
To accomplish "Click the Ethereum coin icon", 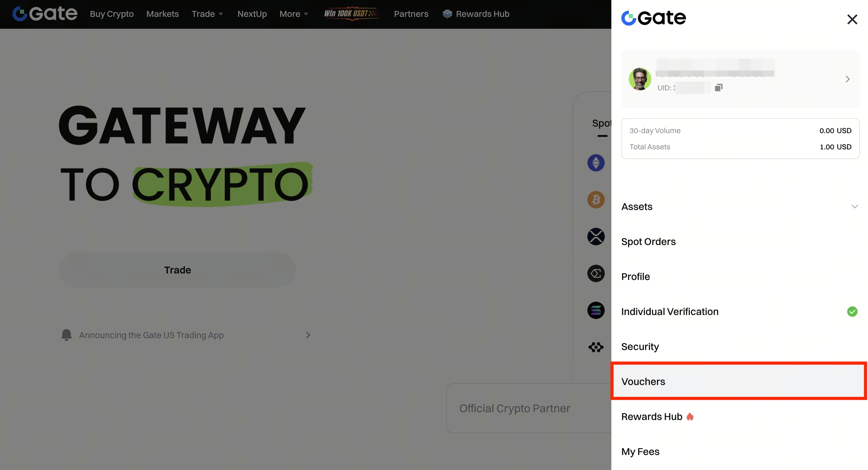I will tap(596, 163).
